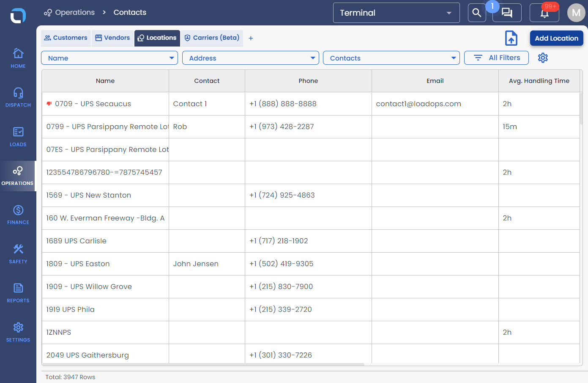The width and height of the screenshot is (588, 383).
Task: Click the upload file icon
Action: [x=511, y=38]
